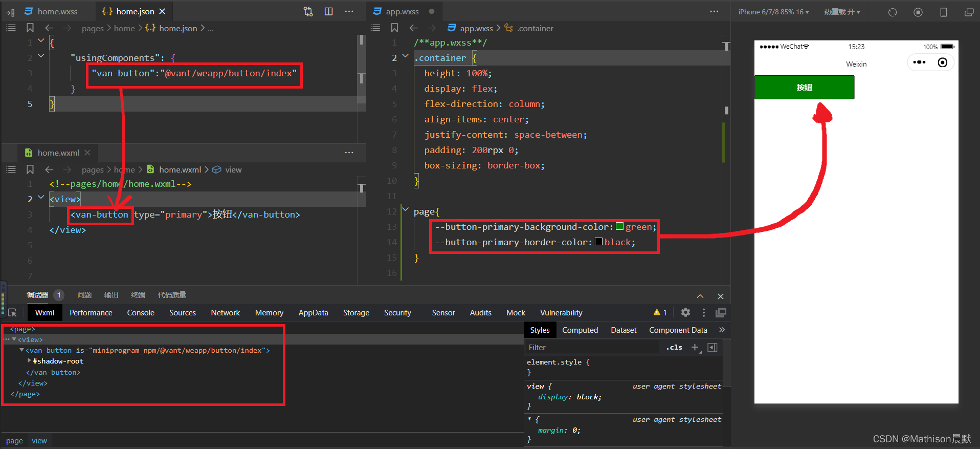Fold the view element on wxml line 2
The height and width of the screenshot is (449, 980).
[41, 197]
